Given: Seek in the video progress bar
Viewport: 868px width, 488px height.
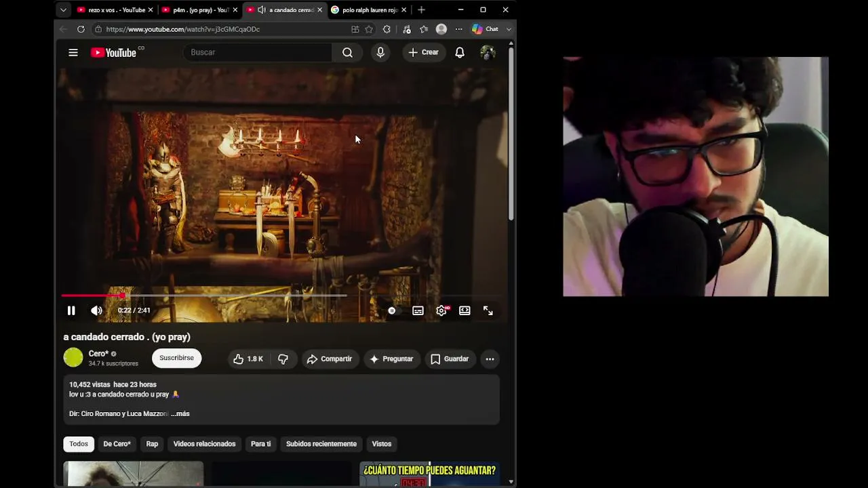Looking at the screenshot, I should (281, 296).
